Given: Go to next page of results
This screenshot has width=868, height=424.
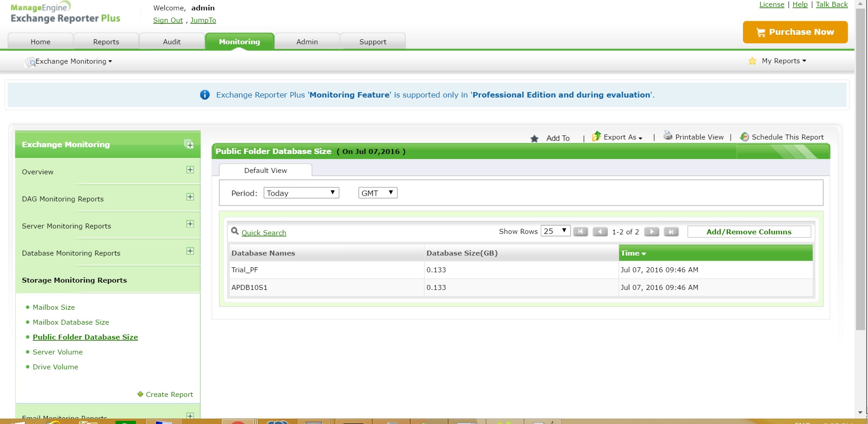Looking at the screenshot, I should (x=651, y=232).
